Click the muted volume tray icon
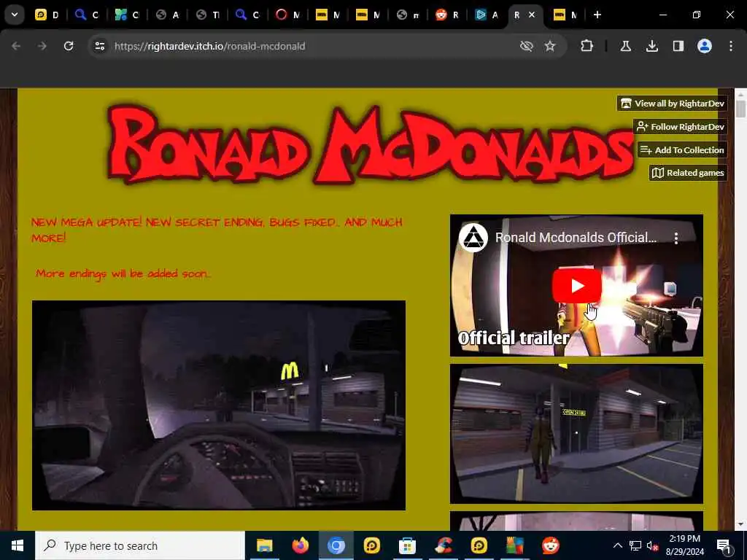Viewport: 747px width, 560px height. point(653,545)
